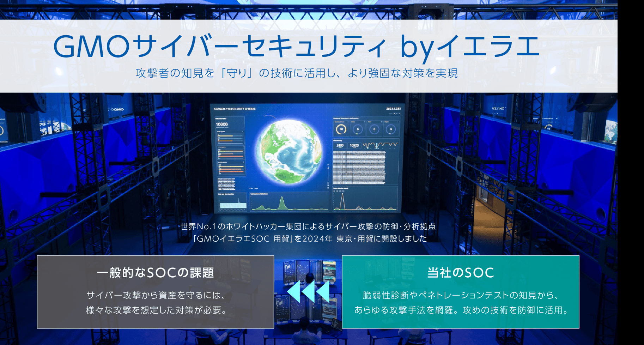The image size is (644, 345).
Task: Click the "10806" value on the dashboard screen
Action: tap(222, 124)
